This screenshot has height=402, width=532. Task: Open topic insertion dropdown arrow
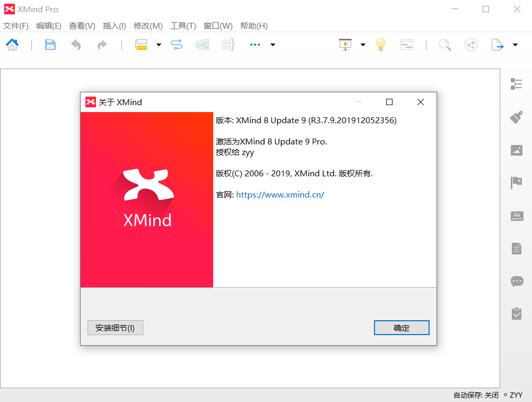click(x=159, y=45)
